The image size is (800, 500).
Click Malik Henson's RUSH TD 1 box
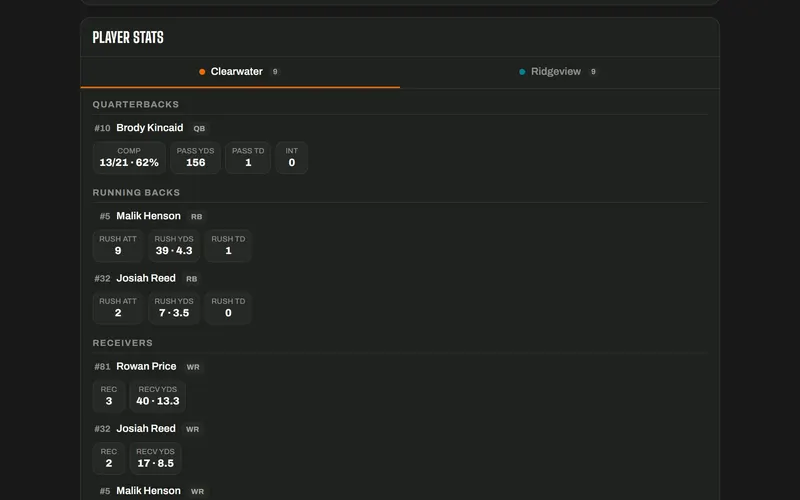pyautogui.click(x=228, y=246)
